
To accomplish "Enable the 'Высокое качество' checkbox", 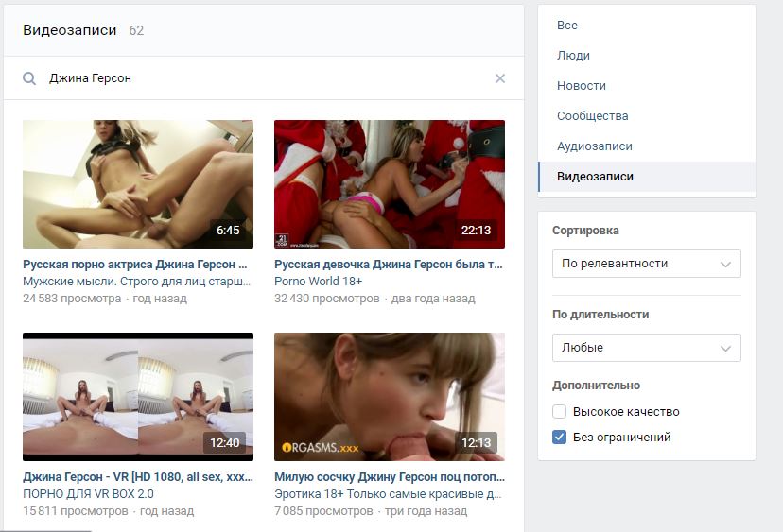I will click(559, 412).
